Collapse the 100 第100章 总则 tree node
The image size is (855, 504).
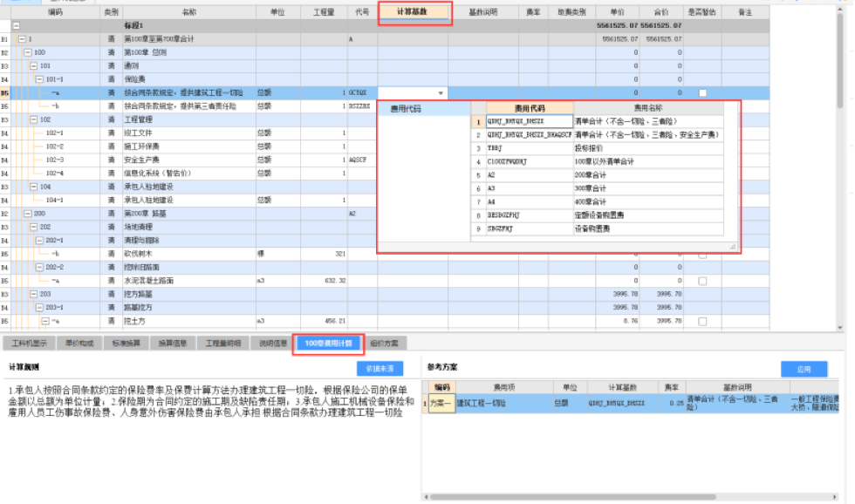27,53
